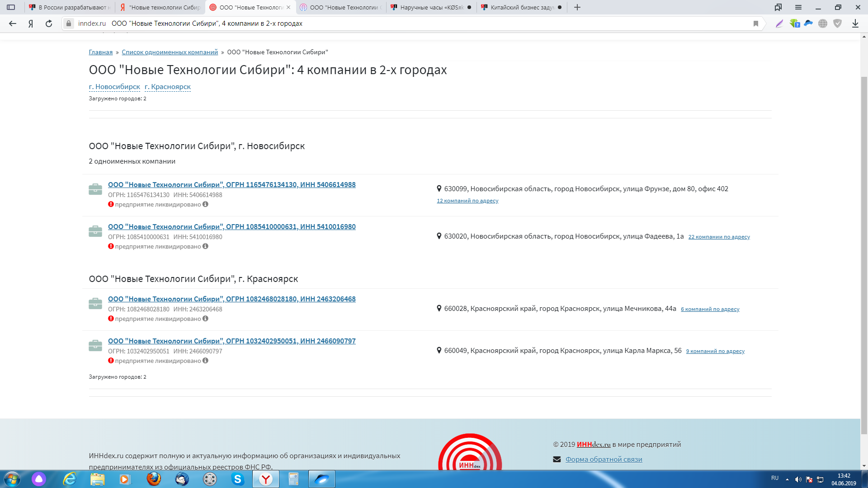Open the browser downloads arrow
This screenshot has height=488, width=868.
click(x=855, y=23)
